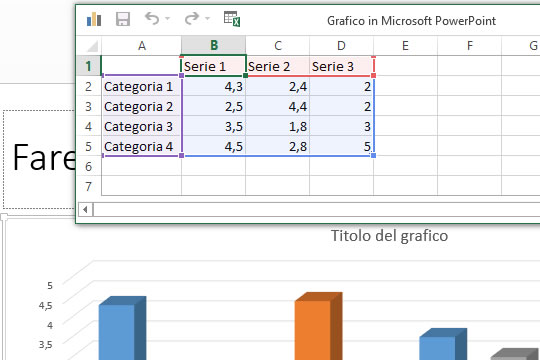Click the scroll left arrow button
This screenshot has height=360, width=540.
(x=85, y=209)
